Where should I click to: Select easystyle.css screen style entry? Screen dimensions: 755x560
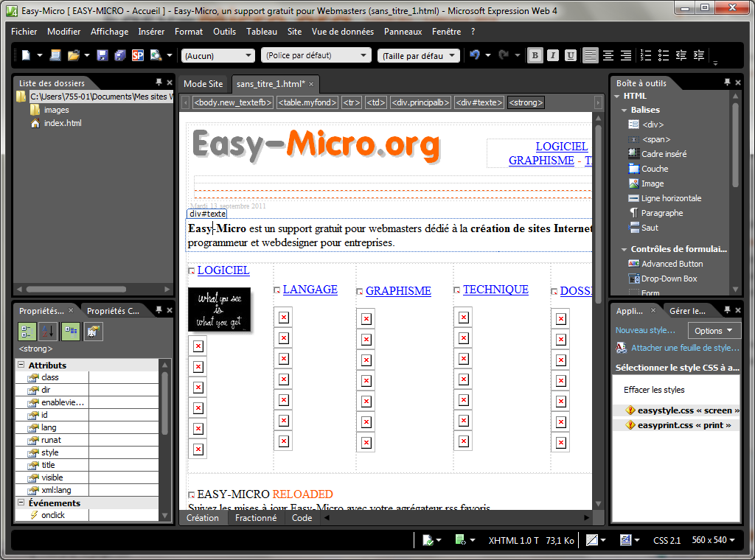click(x=688, y=410)
